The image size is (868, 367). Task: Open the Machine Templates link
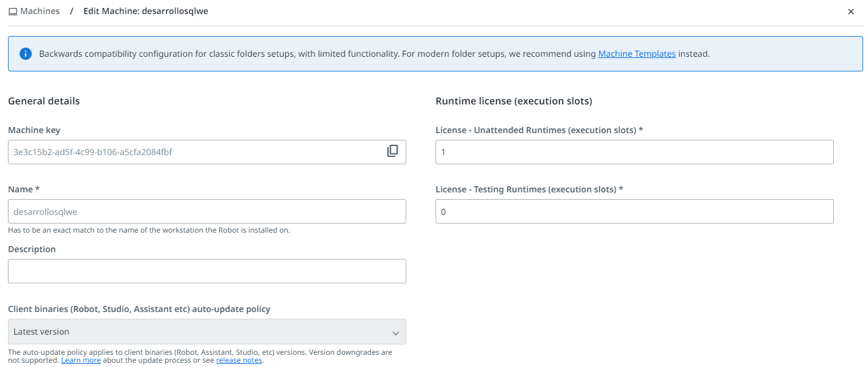636,54
